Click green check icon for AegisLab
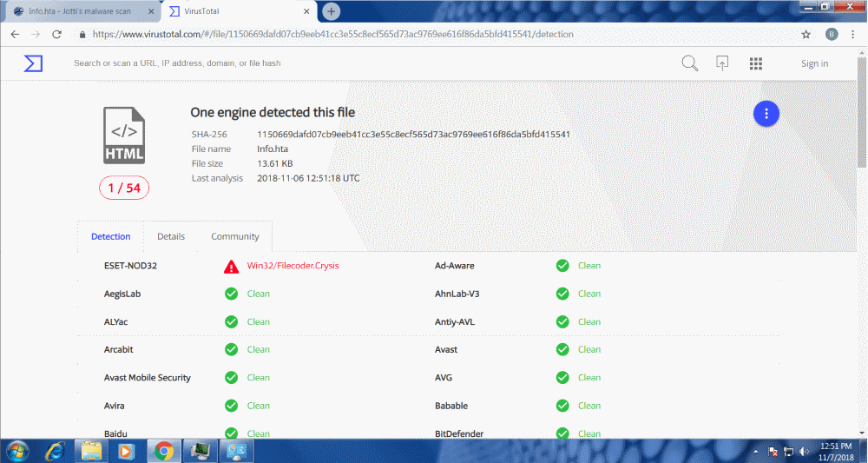Screen dimensions: 868x463 tap(232, 294)
